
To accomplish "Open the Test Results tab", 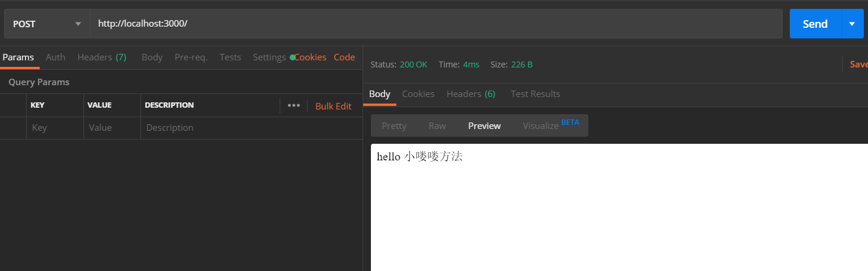I will 536,94.
